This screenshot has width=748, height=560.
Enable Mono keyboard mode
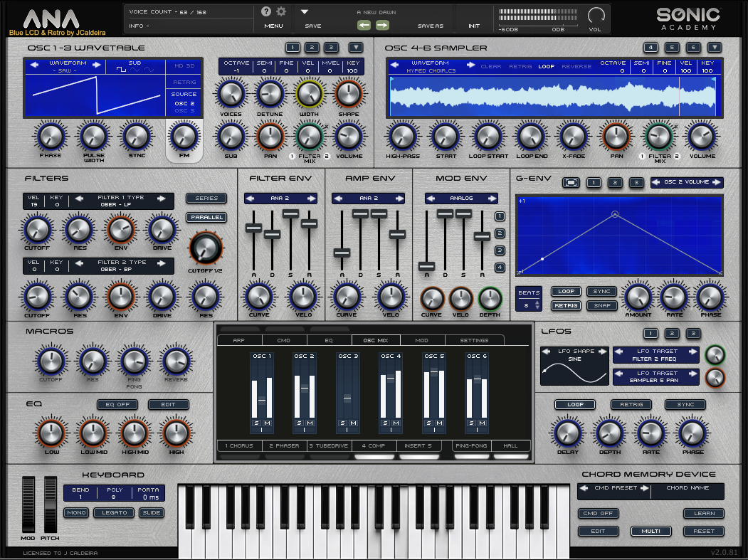click(x=76, y=513)
